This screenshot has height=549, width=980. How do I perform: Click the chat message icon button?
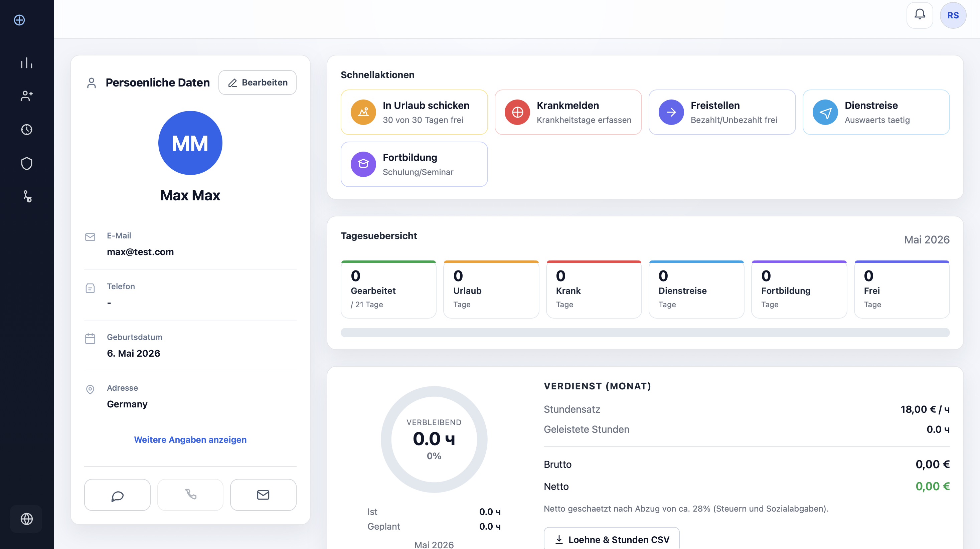click(x=117, y=495)
